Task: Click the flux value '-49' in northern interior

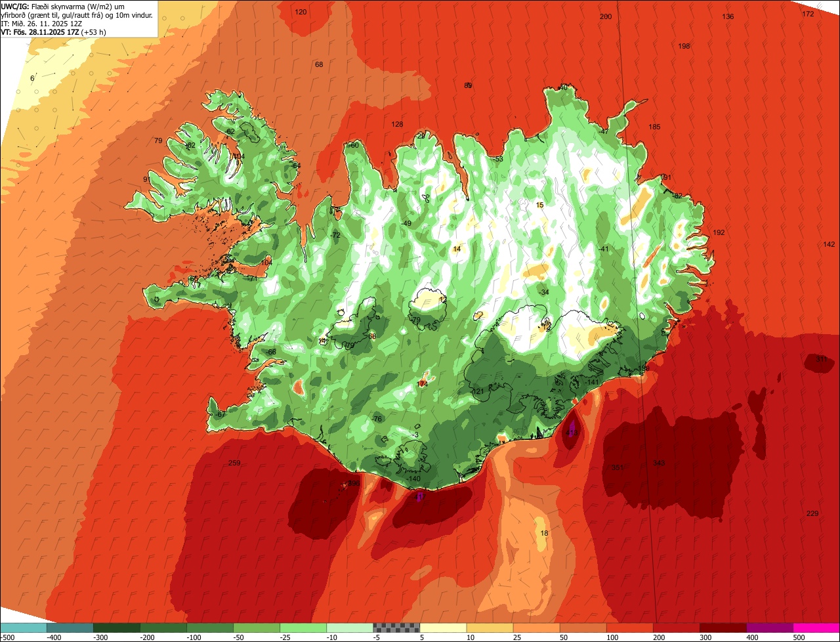Action: (407, 224)
